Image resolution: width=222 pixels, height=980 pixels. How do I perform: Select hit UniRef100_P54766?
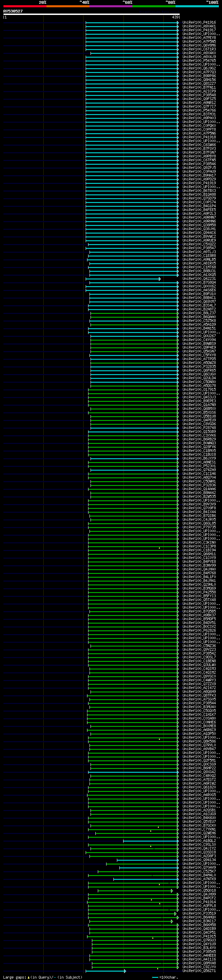pyautogui.click(x=199, y=110)
